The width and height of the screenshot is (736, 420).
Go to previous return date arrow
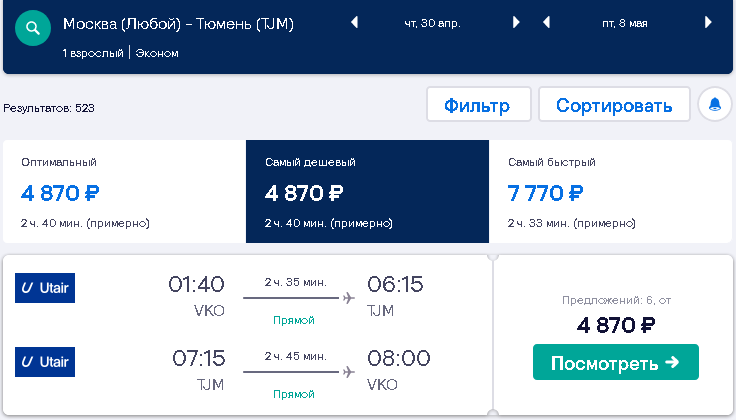pos(546,22)
